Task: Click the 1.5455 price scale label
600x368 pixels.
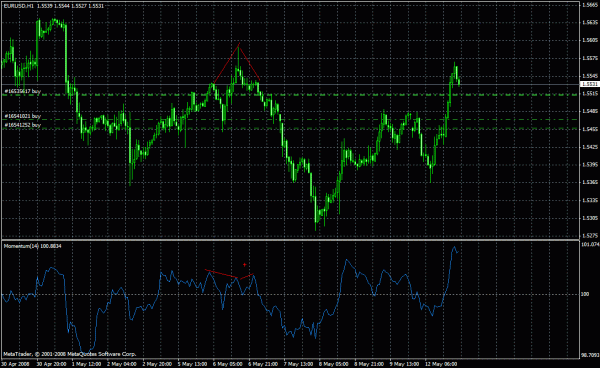Action: pos(590,129)
